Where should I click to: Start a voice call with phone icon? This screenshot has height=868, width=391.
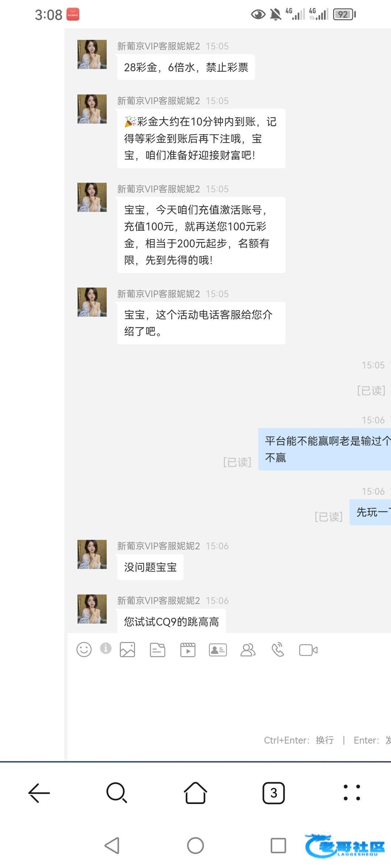click(x=278, y=650)
